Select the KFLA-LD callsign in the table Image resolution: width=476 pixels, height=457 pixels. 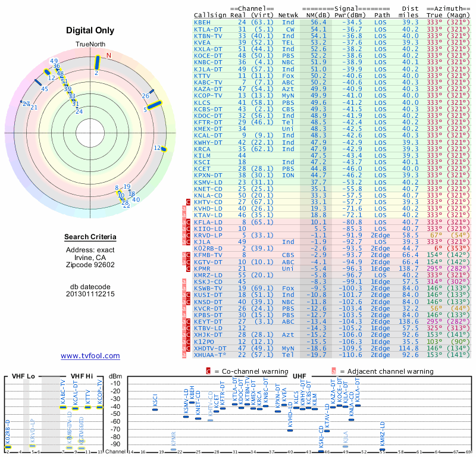coord(208,222)
